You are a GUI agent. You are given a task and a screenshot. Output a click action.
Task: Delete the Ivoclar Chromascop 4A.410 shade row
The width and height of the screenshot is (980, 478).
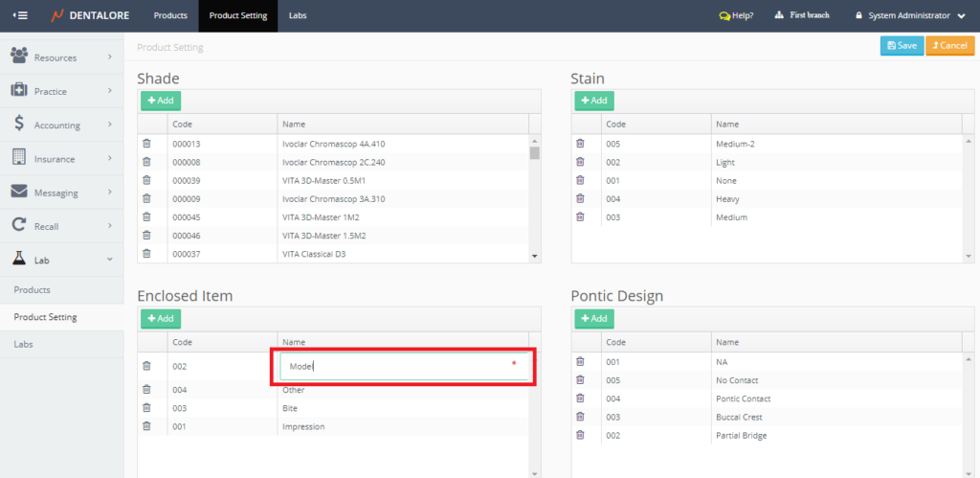[146, 144]
